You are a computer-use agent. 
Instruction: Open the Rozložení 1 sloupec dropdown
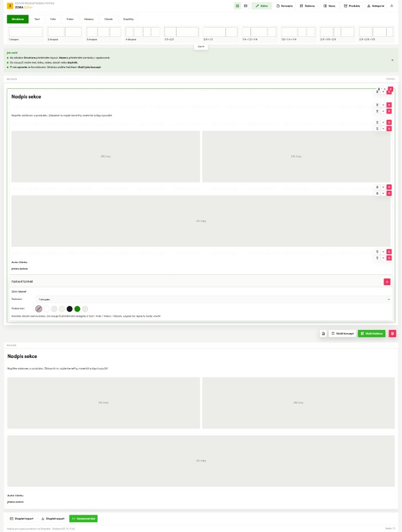[x=213, y=299]
